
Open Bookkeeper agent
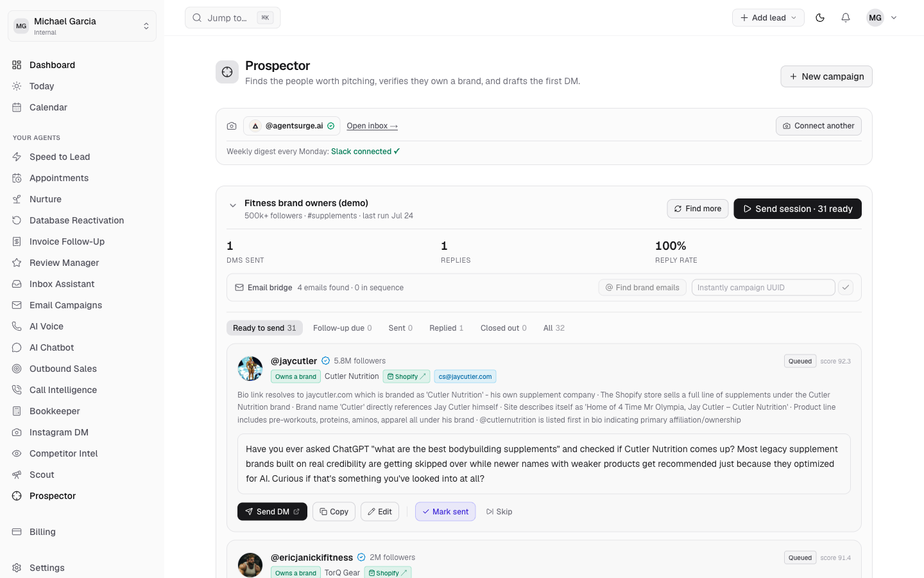(x=82, y=411)
